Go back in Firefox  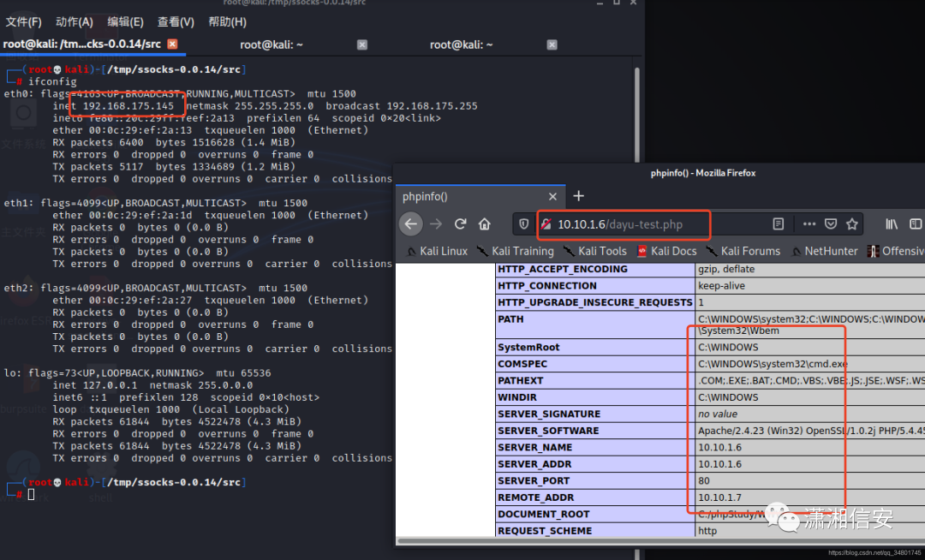pyautogui.click(x=411, y=224)
